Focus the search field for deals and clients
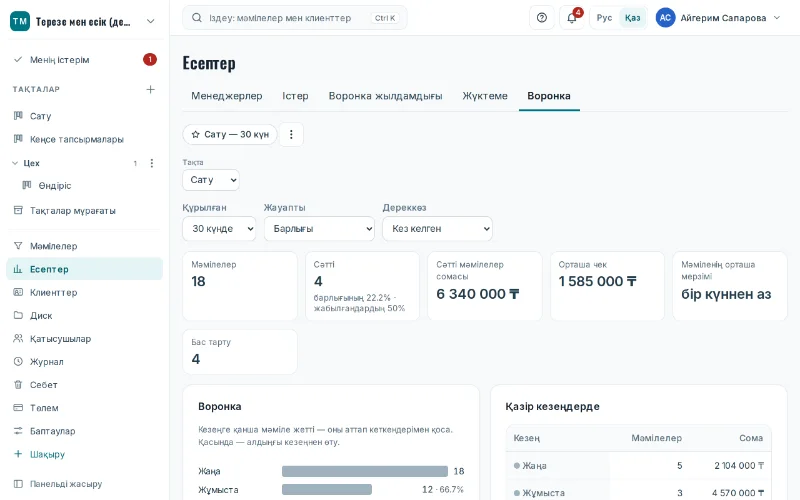Image resolution: width=800 pixels, height=500 pixels. pyautogui.click(x=295, y=18)
